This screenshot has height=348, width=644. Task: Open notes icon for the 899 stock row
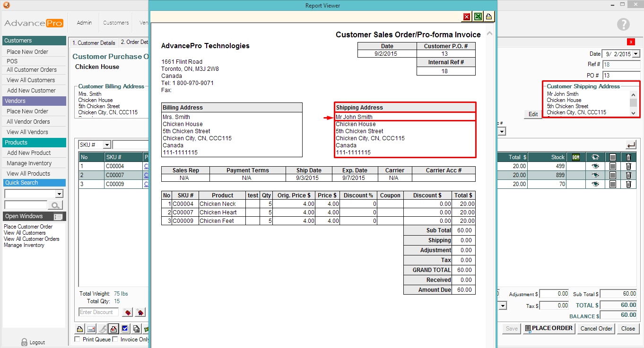point(612,175)
